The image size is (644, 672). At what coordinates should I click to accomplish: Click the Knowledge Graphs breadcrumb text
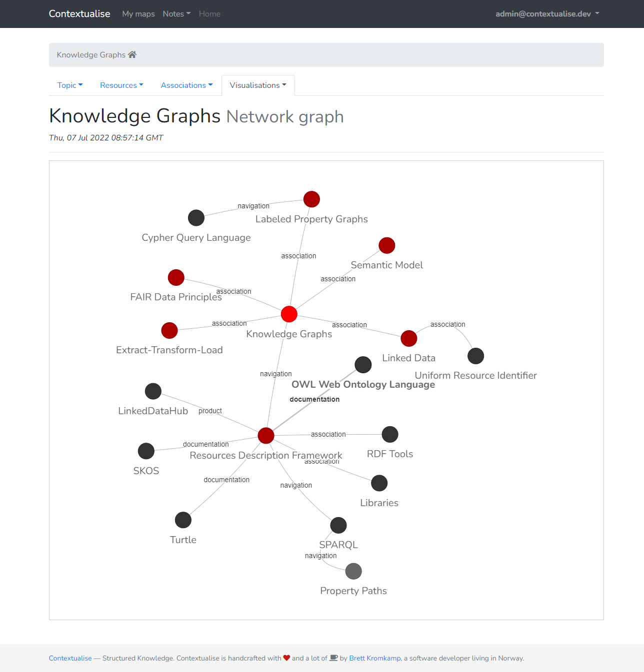(x=90, y=54)
